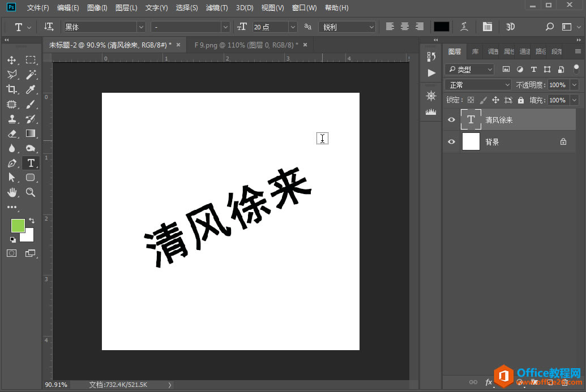Hide the 清风徐来 text layer

(451, 120)
